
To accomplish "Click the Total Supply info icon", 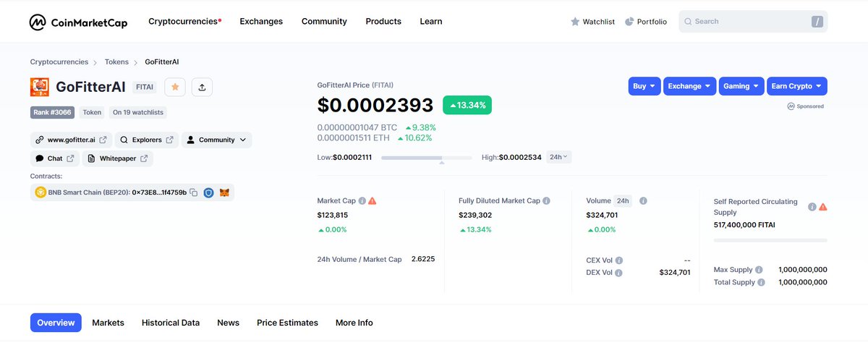I will tap(761, 282).
